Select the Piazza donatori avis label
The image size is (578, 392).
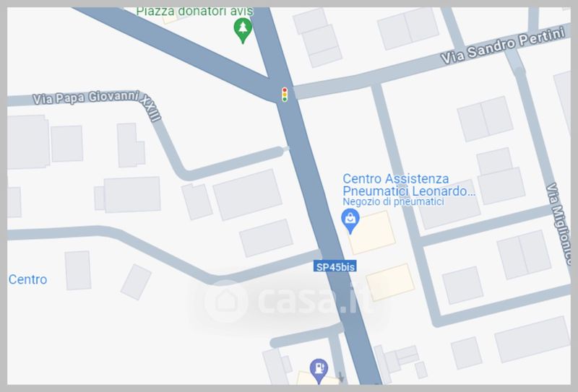[194, 12]
